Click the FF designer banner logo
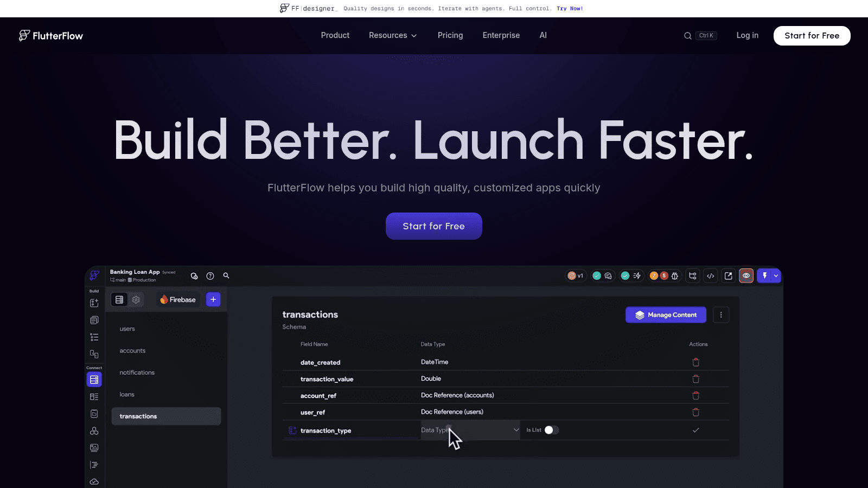The width and height of the screenshot is (868, 488). [x=309, y=8]
